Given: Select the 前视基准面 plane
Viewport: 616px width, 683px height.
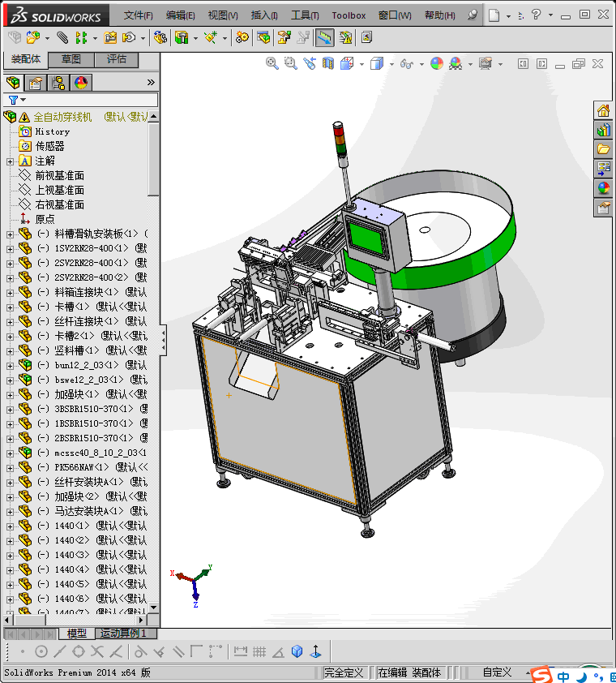Looking at the screenshot, I should point(60,175).
